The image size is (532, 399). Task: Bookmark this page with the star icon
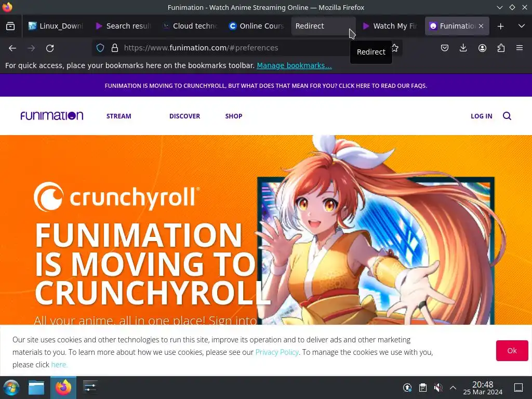(395, 48)
